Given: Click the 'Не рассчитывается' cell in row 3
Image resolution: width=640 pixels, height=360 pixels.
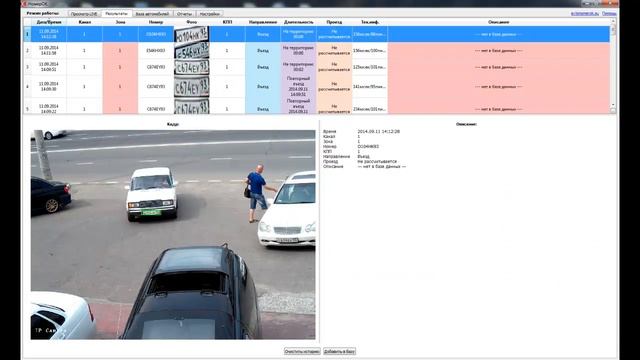Looking at the screenshot, I should (x=334, y=67).
